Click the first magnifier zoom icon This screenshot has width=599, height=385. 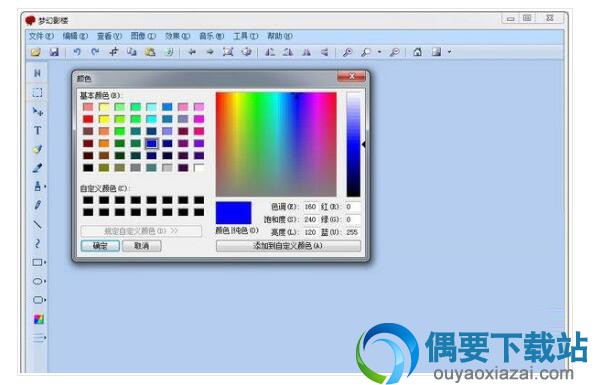(347, 52)
